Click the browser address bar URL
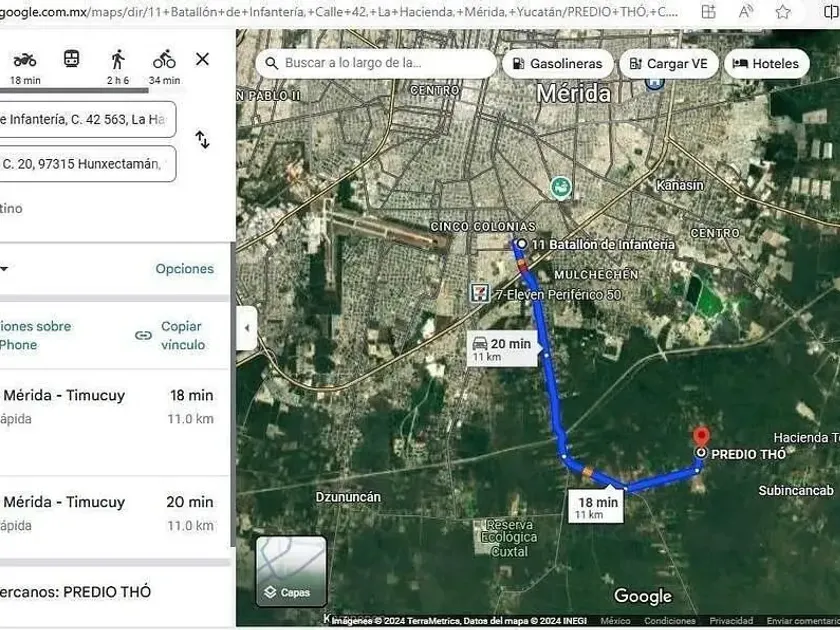840x630 pixels. [339, 11]
